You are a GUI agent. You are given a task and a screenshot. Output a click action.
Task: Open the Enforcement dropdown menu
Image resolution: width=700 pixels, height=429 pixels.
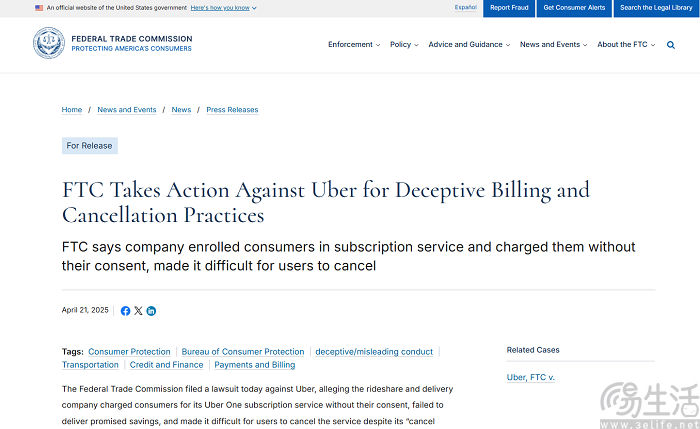click(x=353, y=45)
